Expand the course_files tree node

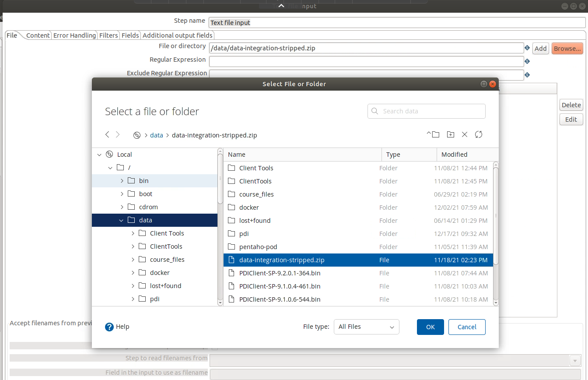(x=133, y=260)
